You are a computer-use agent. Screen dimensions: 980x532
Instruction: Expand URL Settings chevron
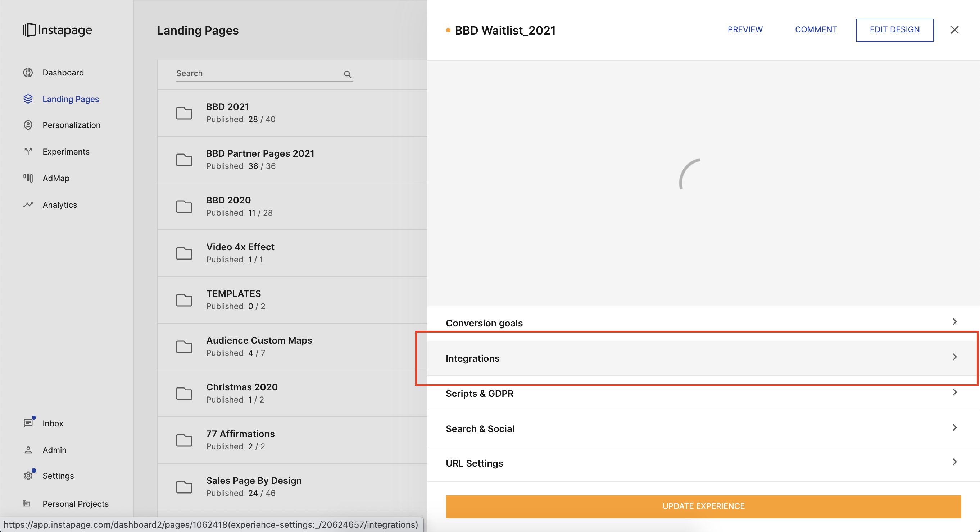[x=954, y=462]
